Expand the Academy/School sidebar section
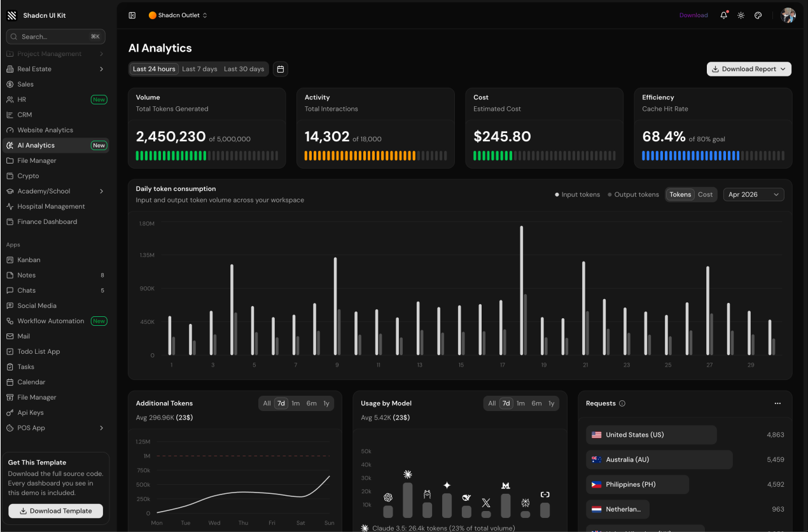The width and height of the screenshot is (808, 532). [56, 191]
